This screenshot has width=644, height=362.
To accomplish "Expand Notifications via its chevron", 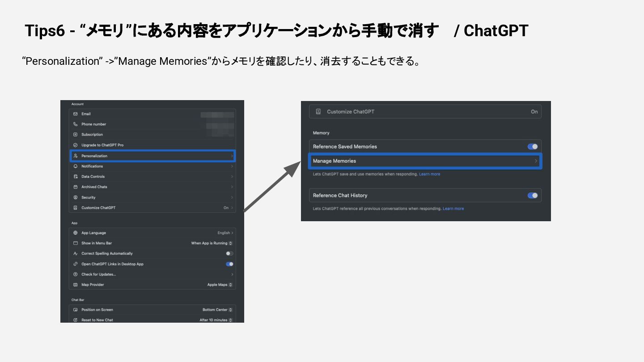I will pyautogui.click(x=232, y=166).
